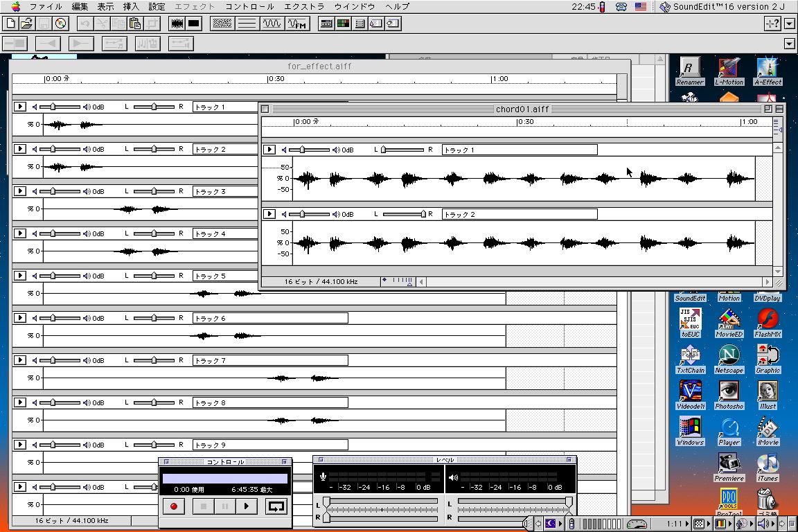Click the silence lines toolbar icon

pos(247,24)
